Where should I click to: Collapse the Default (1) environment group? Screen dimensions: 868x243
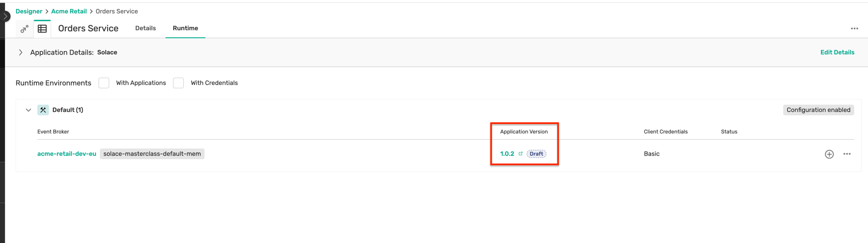coord(28,110)
